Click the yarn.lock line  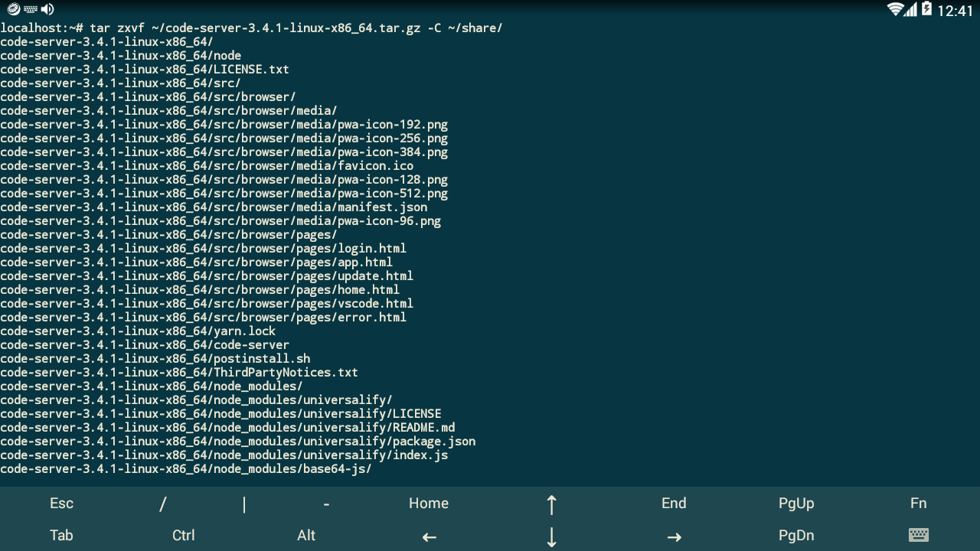(x=138, y=331)
